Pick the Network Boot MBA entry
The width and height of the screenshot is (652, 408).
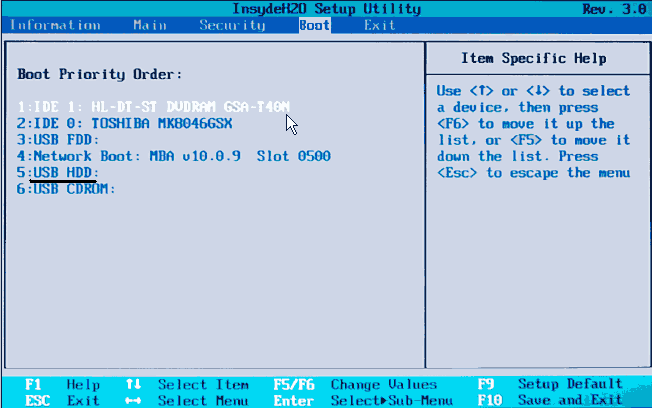[x=173, y=156]
